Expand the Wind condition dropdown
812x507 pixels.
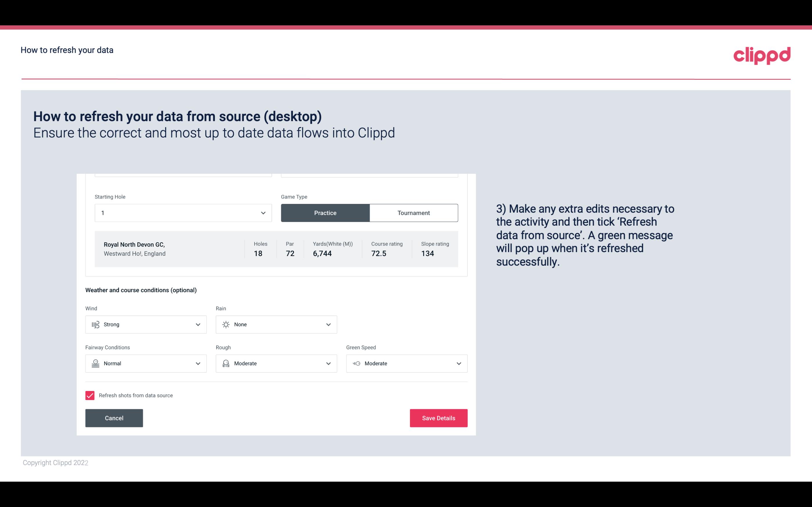point(197,324)
